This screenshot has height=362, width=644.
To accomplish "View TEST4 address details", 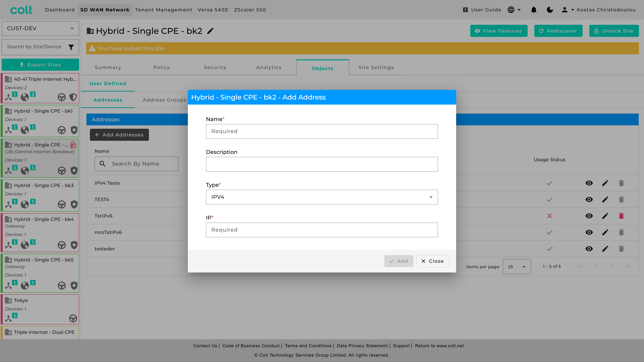I will [x=589, y=200].
